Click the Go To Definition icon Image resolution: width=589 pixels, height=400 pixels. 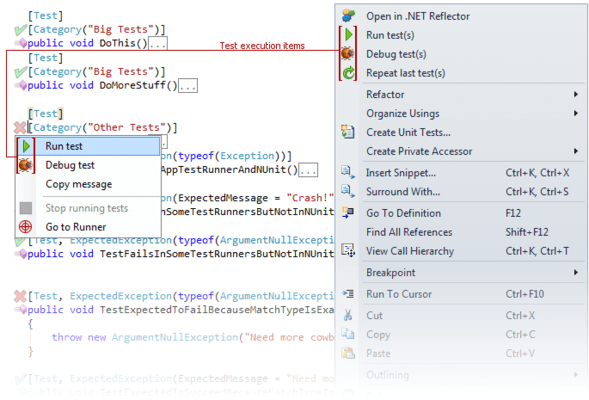point(348,213)
